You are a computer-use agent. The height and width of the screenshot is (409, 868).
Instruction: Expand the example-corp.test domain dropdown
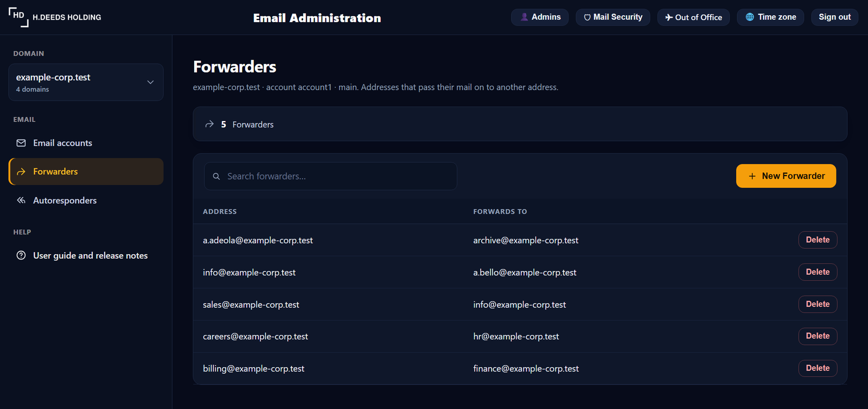click(x=86, y=82)
